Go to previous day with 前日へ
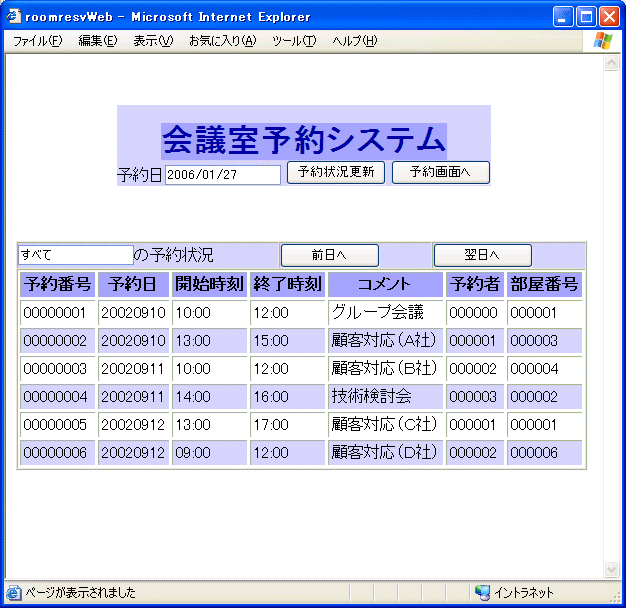Image resolution: width=626 pixels, height=608 pixels. pos(329,255)
